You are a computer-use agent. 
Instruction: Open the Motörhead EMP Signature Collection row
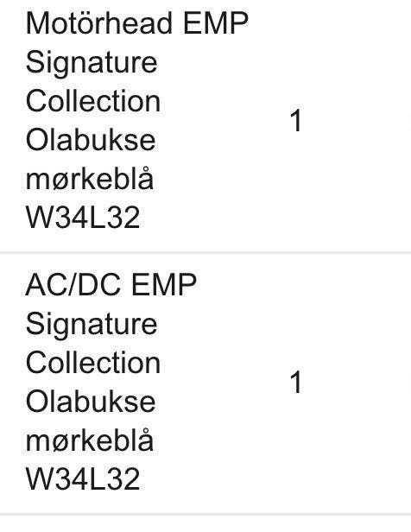[205, 125]
